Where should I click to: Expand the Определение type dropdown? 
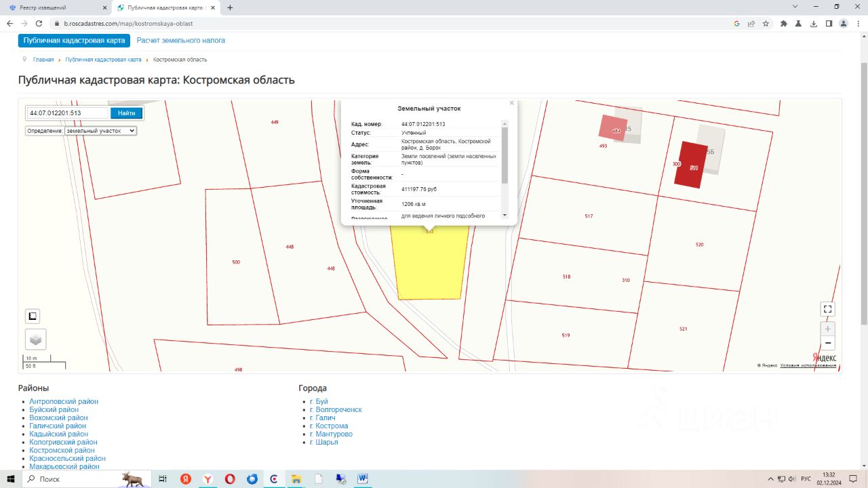tap(100, 131)
